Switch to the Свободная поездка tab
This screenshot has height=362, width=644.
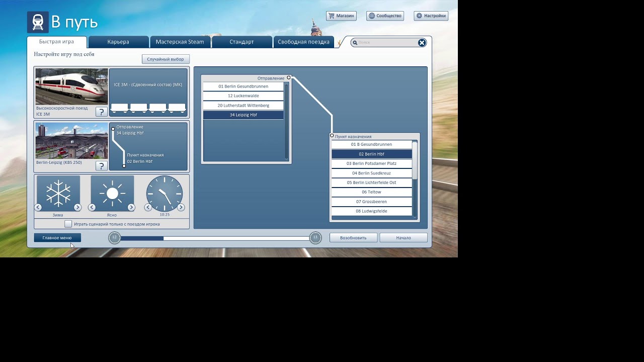[304, 42]
